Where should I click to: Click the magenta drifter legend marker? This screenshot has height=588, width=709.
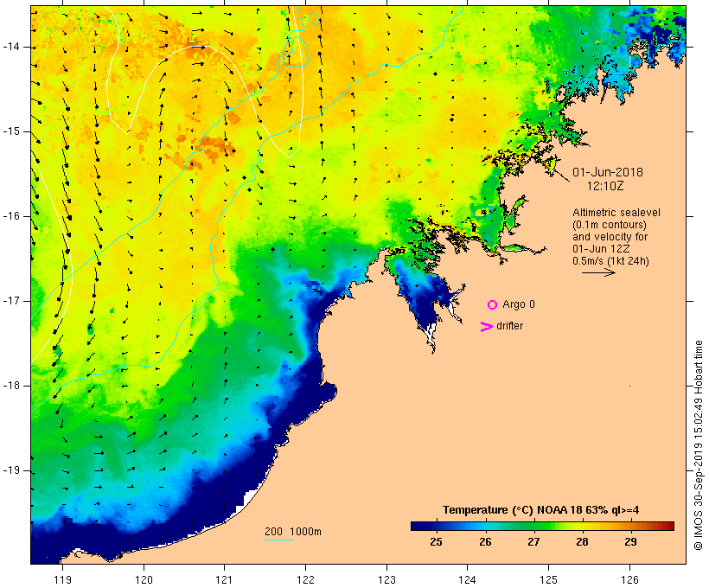[x=487, y=327]
